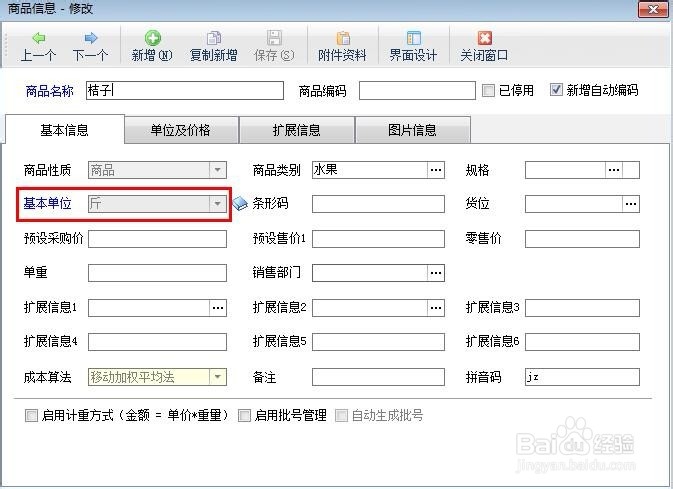Viewport: 673px width, 489px height.
Task: Click the 商品类别 field showing 水果
Action: click(x=370, y=170)
